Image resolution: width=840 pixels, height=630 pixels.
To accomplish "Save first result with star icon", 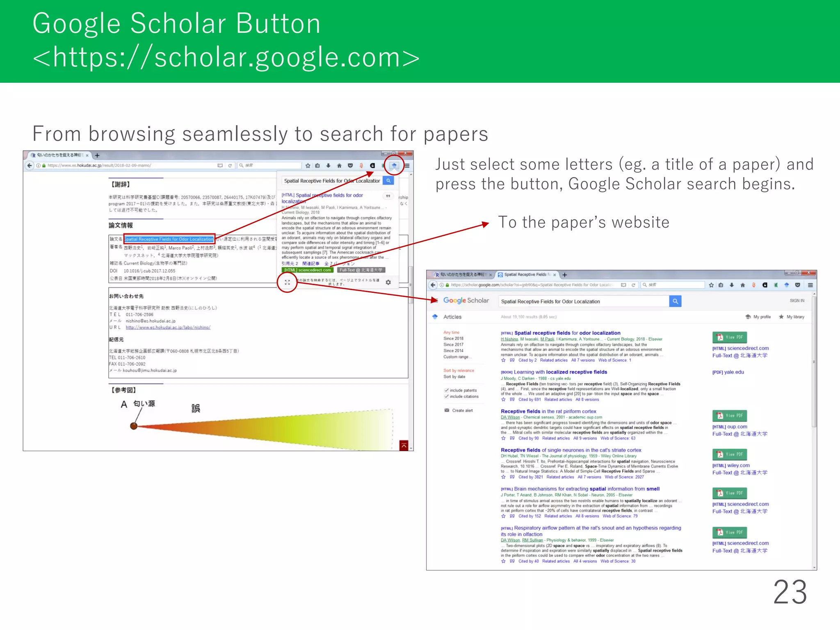I will 503,361.
